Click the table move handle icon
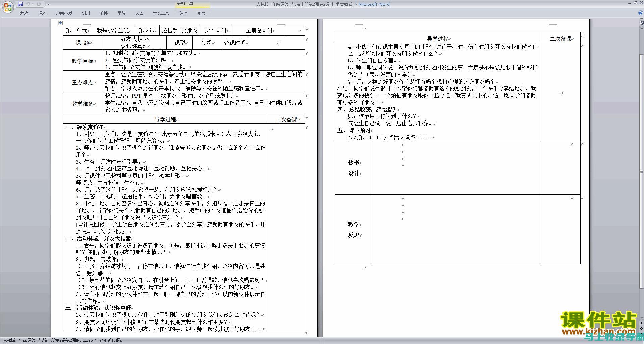Image resolution: width=644 pixels, height=344 pixels. pyautogui.click(x=60, y=23)
